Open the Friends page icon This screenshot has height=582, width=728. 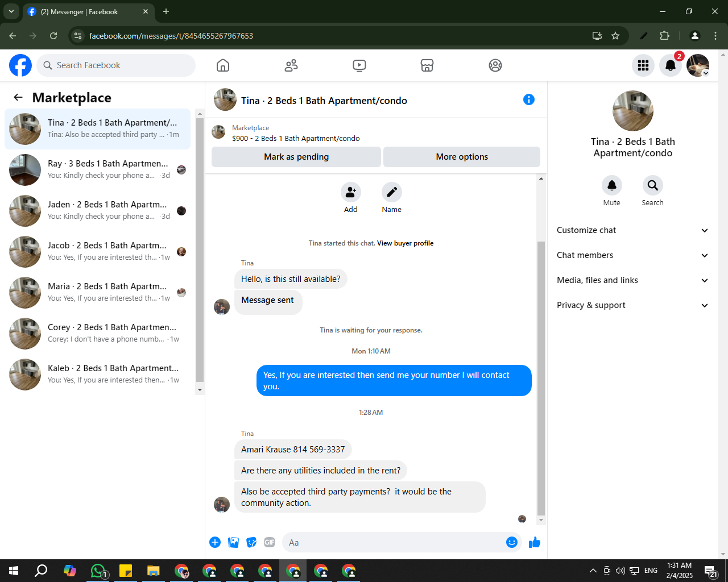291,65
